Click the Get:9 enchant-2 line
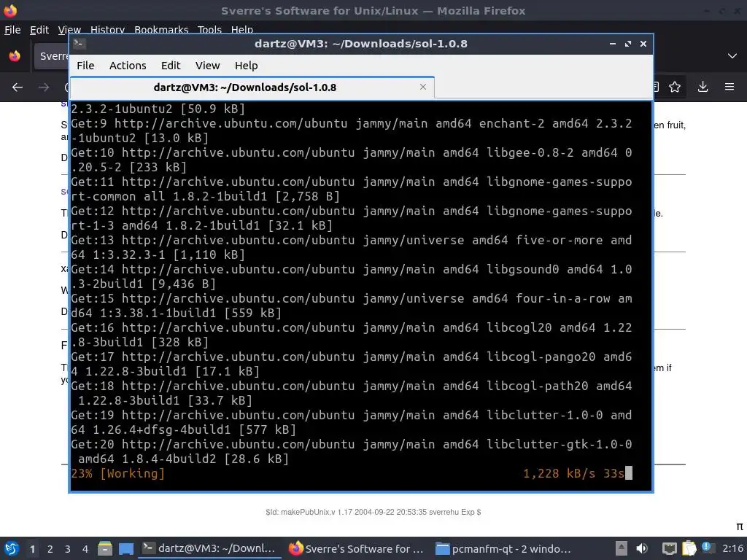Viewport: 747px width, 560px height. [x=351, y=131]
